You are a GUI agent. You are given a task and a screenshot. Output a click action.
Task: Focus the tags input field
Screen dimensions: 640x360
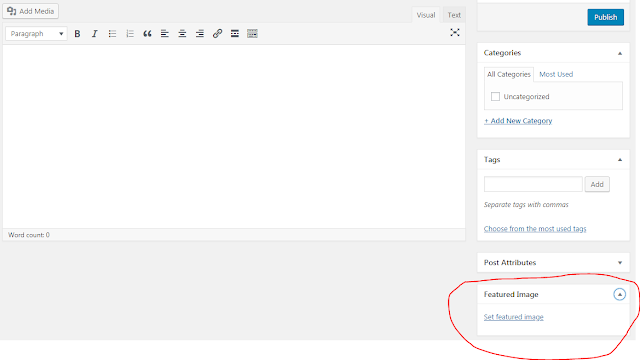[533, 184]
